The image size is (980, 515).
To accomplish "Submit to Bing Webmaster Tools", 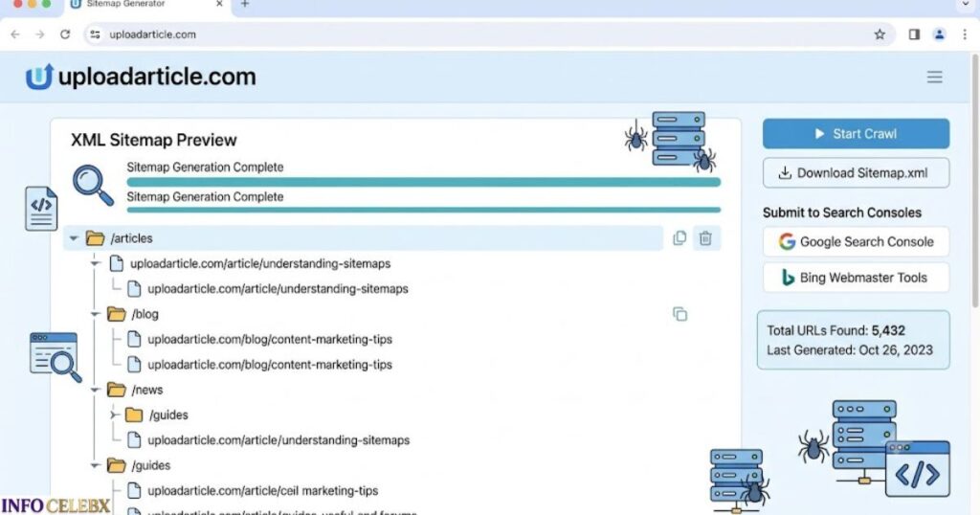I will coord(856,278).
